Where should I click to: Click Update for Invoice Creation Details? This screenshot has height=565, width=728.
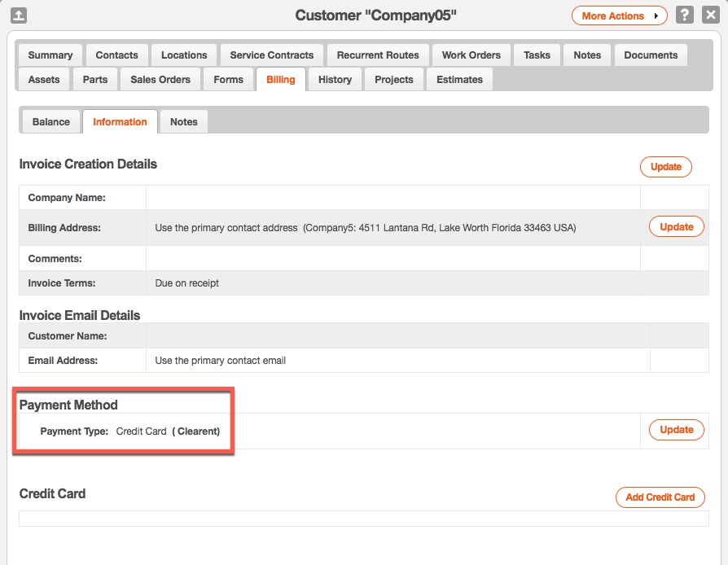click(x=665, y=167)
